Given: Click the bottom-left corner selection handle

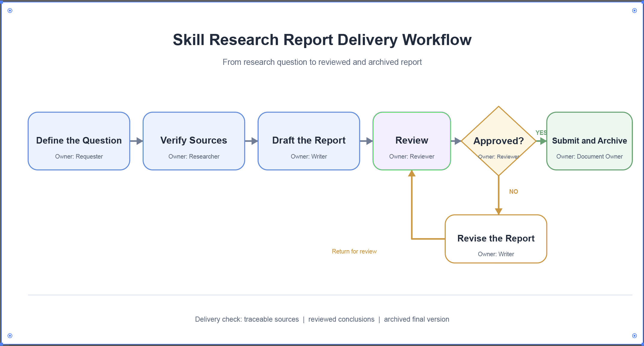Looking at the screenshot, I should [10, 336].
